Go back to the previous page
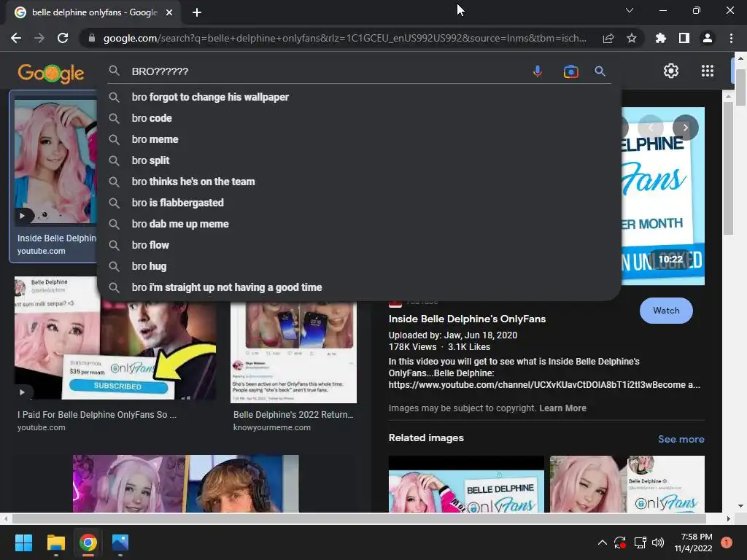 pyautogui.click(x=16, y=38)
